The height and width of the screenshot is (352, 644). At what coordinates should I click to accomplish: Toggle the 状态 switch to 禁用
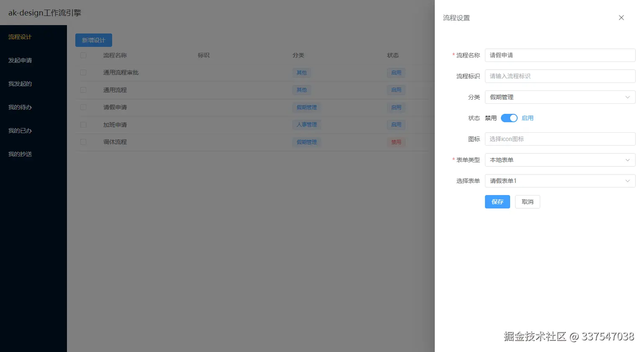[509, 118]
